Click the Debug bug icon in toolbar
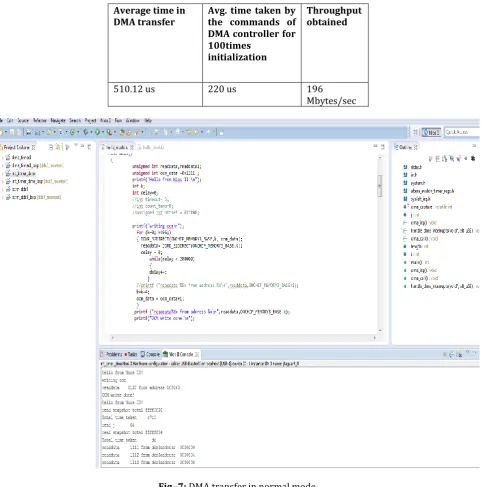Screen dimensions: 484x487 pyautogui.click(x=85, y=132)
